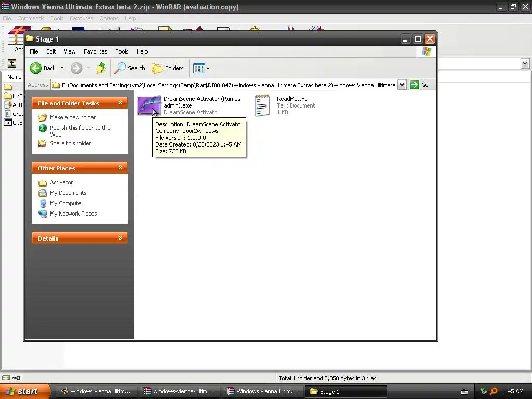Screen dimensions: 532x399
Task: Select the AUT file entry in WinRAR list
Action: coord(14,105)
